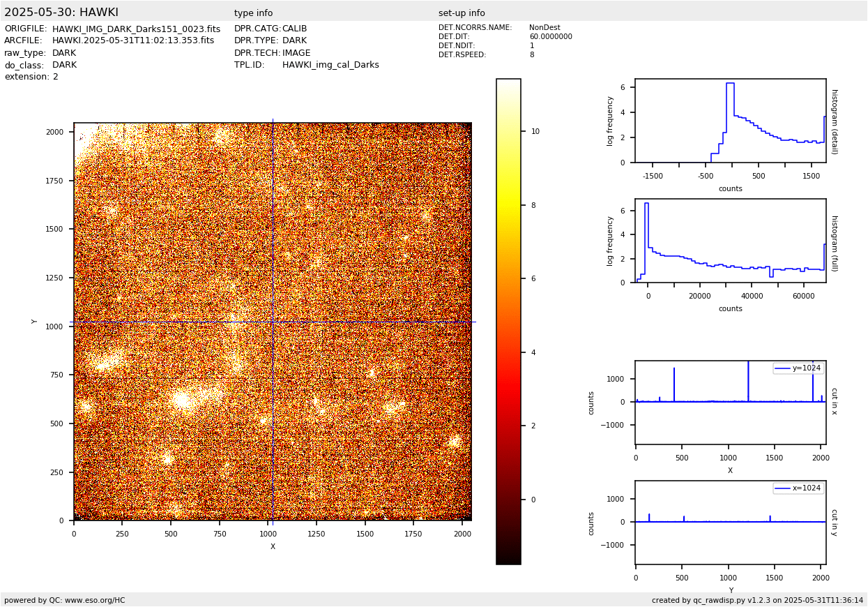Image resolution: width=868 pixels, height=607 pixels.
Task: Click the ARCFILE name HAWKI.2025-05-31T11:02:13.353.fits
Action: (133, 41)
